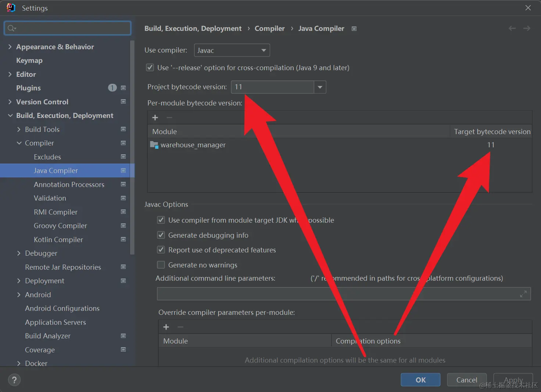Select Kotlin Compiler settings
This screenshot has width=541, height=392.
[x=58, y=240]
